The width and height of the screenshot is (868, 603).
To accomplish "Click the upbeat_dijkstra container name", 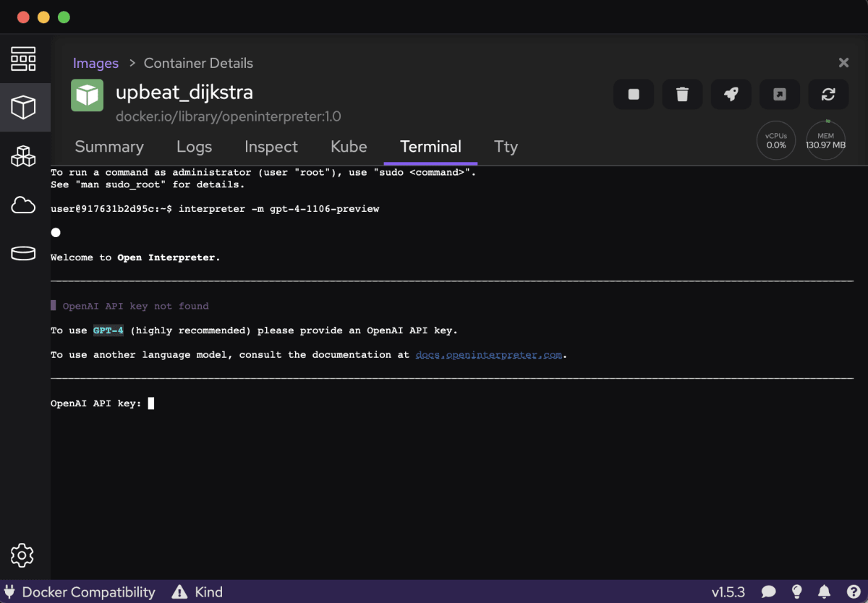I will pyautogui.click(x=184, y=93).
